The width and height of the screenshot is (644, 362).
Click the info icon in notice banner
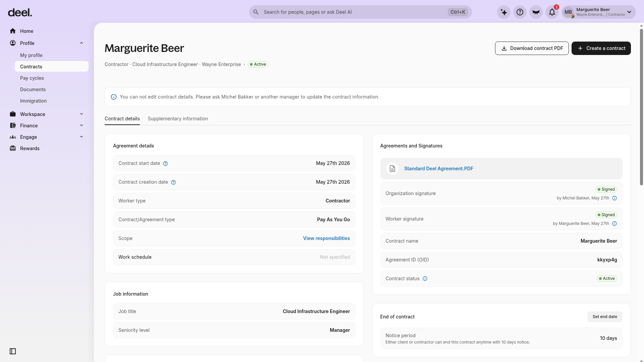pos(114,97)
